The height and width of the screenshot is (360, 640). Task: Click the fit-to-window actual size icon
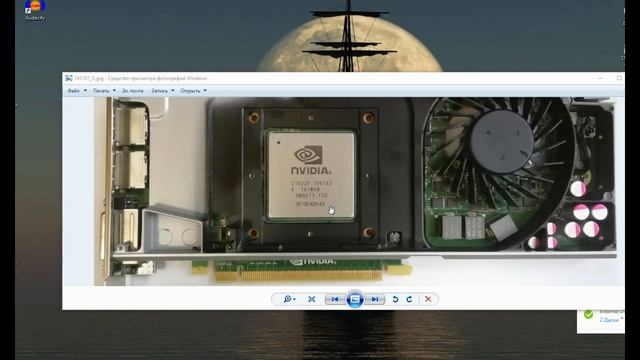pyautogui.click(x=312, y=299)
